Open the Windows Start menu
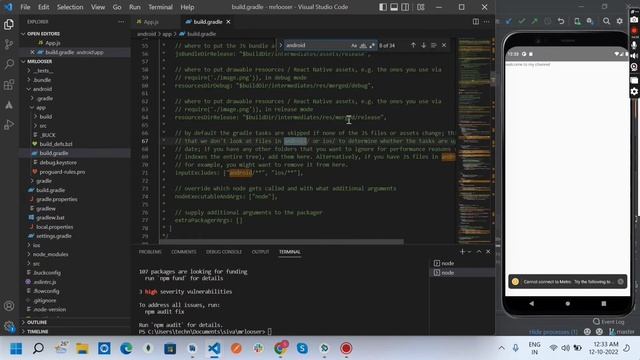640x360 pixels. pos(16,348)
